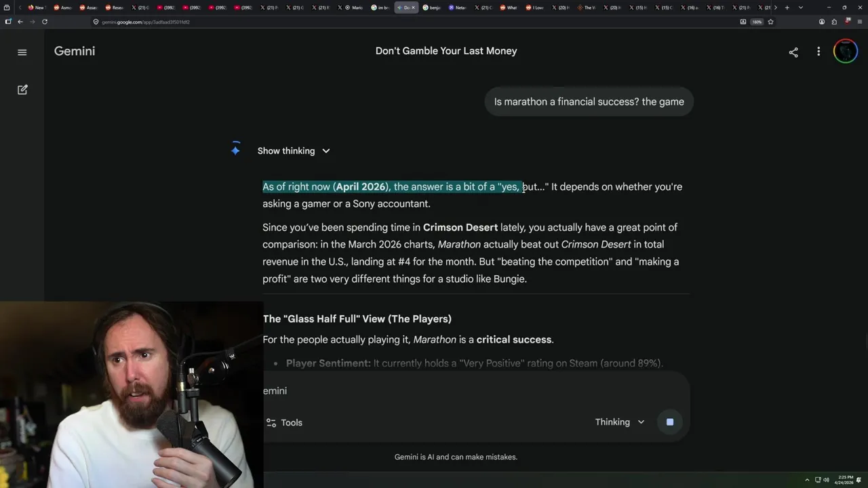Image resolution: width=868 pixels, height=488 pixels.
Task: Open the conversation three-dot options menu
Action: click(x=818, y=52)
